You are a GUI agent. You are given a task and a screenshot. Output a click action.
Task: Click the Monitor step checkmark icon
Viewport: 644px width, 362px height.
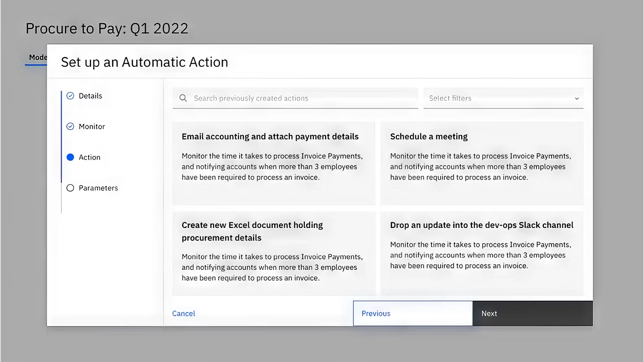click(x=70, y=126)
